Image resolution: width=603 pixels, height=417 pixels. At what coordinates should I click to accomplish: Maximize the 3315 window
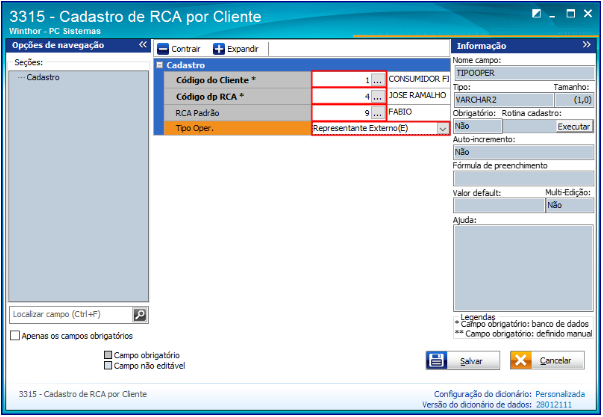click(x=571, y=14)
